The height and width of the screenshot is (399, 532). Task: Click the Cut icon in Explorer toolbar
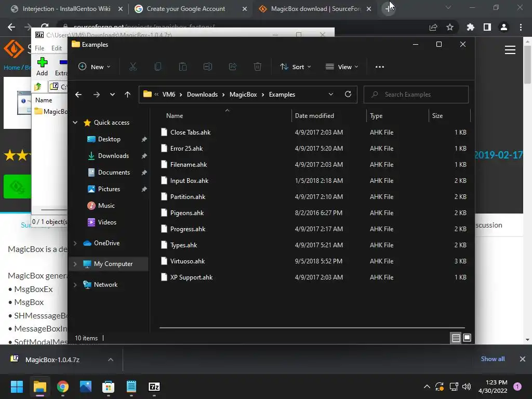(x=132, y=67)
